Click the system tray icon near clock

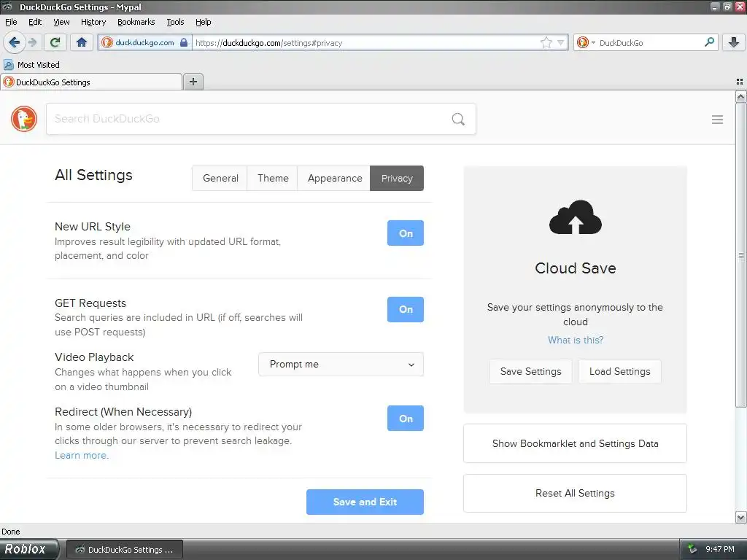coord(692,550)
